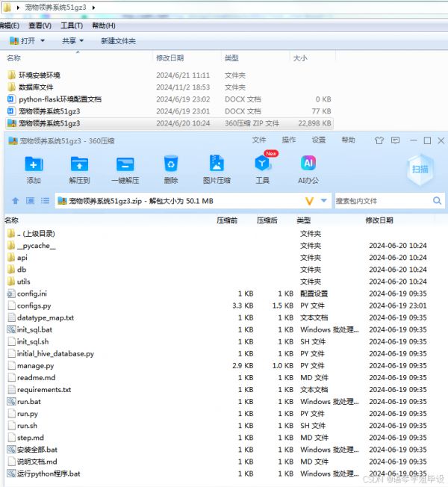Select python-flask环境配置文档 DOCX icon

(x=11, y=99)
